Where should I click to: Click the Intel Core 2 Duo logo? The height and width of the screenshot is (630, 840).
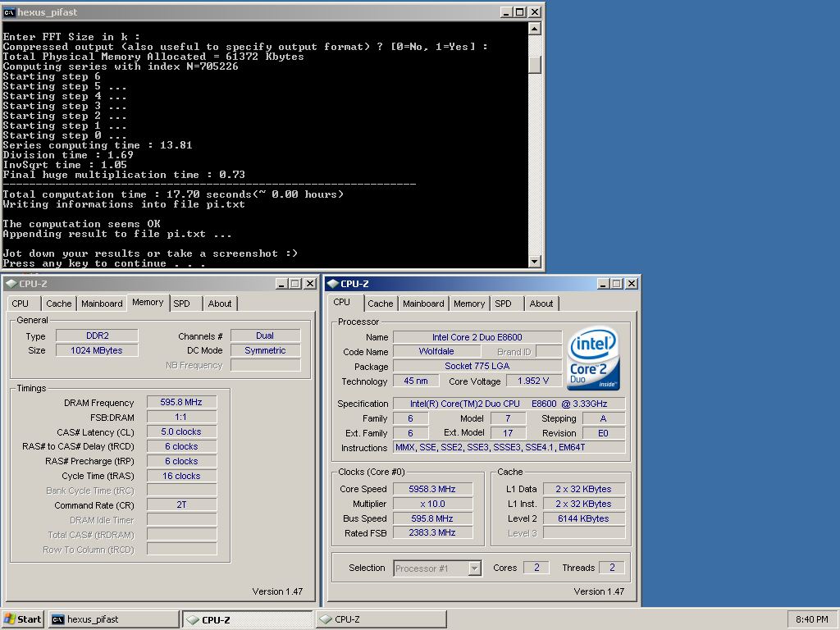594,358
